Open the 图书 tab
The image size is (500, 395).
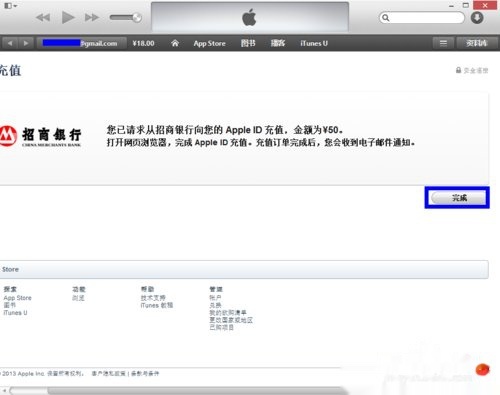(x=248, y=43)
